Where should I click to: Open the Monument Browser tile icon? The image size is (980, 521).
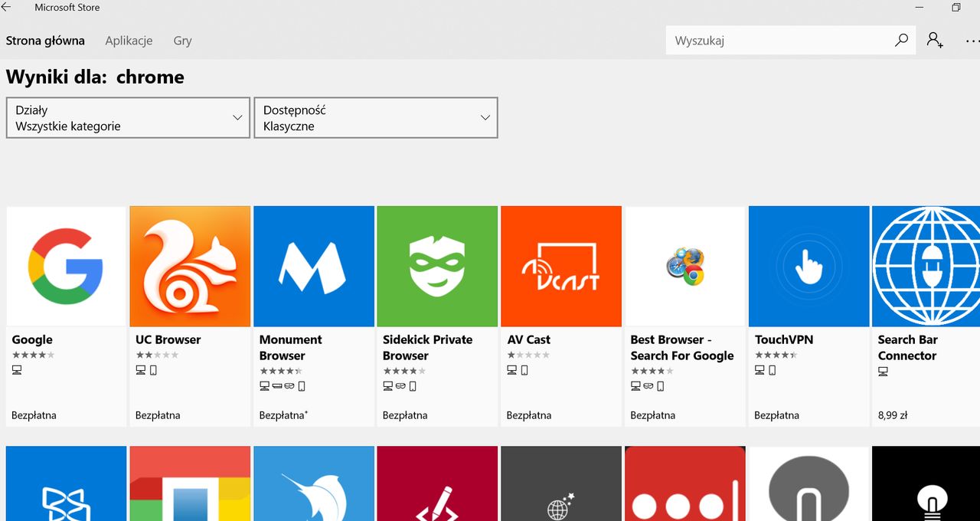tap(314, 267)
